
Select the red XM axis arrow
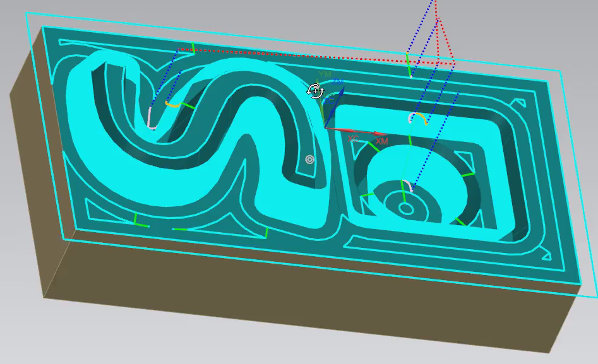tap(356, 131)
